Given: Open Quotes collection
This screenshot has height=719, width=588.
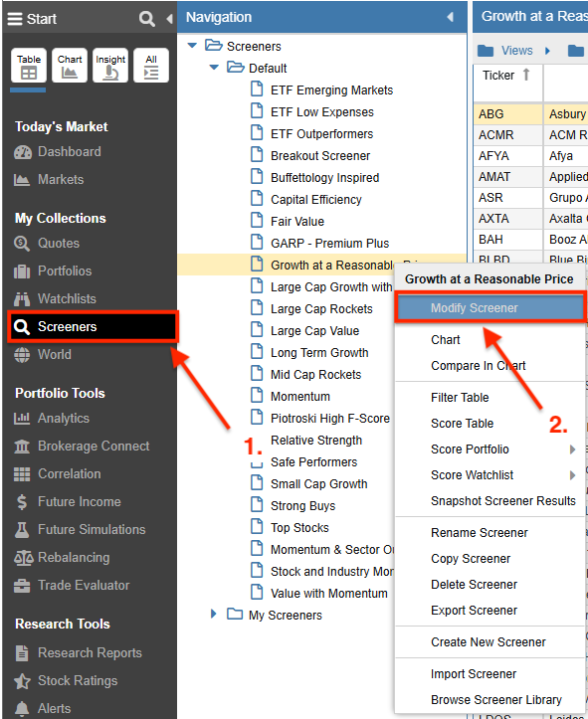Looking at the screenshot, I should (x=47, y=243).
